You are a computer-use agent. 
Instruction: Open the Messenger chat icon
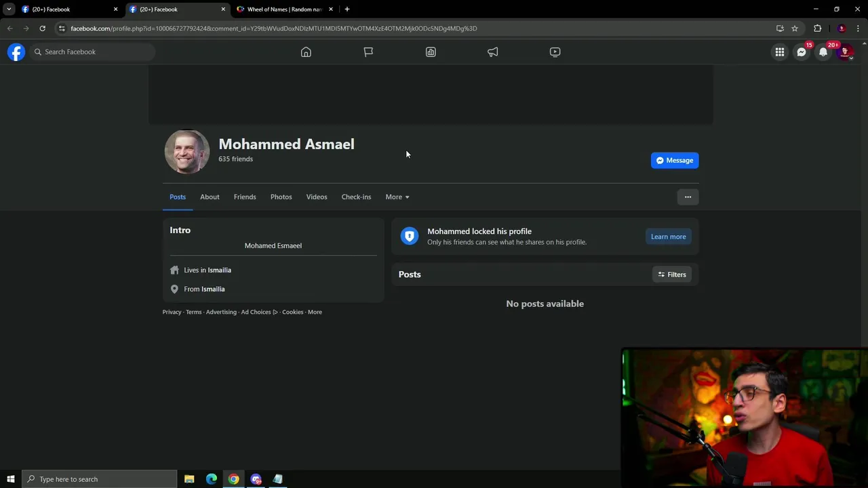tap(802, 52)
